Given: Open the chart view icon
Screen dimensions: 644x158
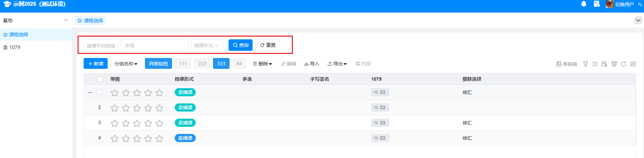Looking at the screenshot, I should point(633,64).
